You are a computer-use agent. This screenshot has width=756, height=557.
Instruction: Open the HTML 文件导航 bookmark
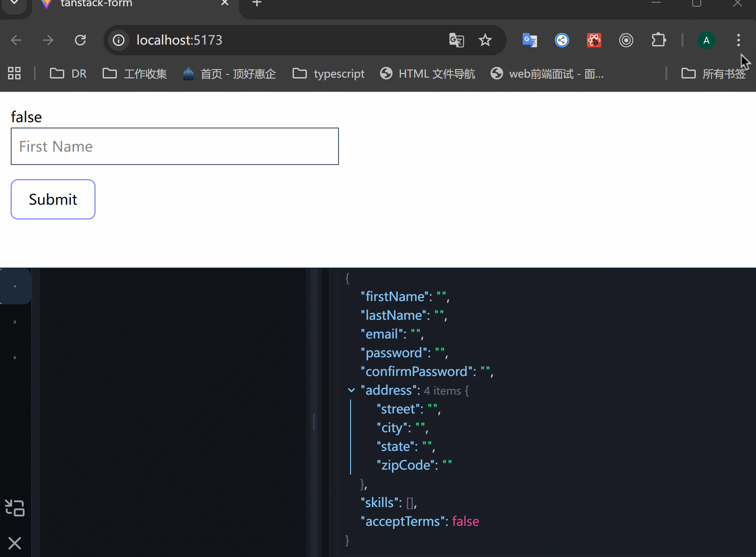point(428,74)
